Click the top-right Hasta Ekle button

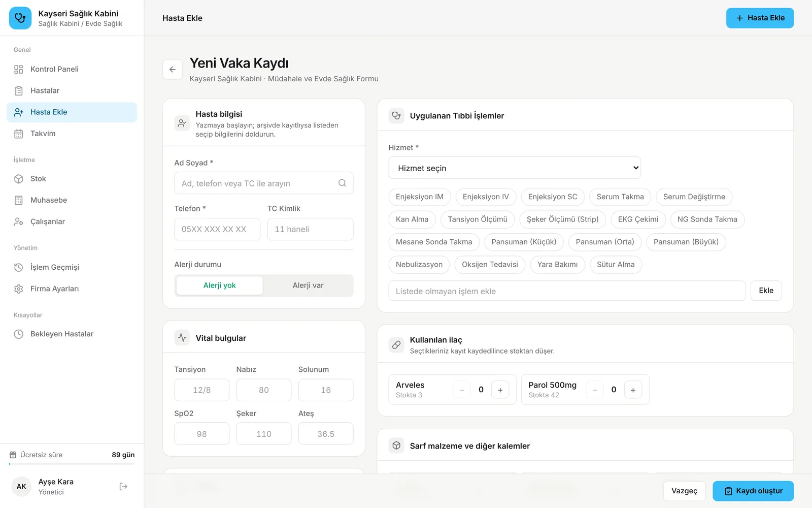[760, 18]
